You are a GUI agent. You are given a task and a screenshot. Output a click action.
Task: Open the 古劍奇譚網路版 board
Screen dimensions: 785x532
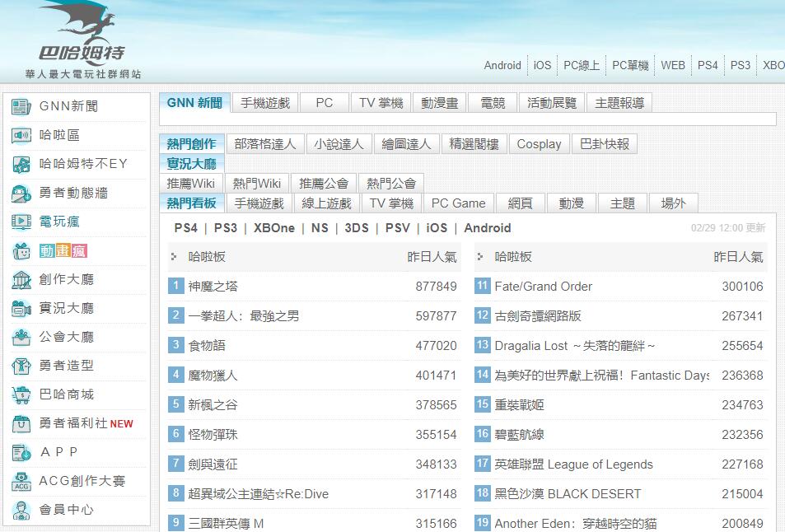pos(538,316)
